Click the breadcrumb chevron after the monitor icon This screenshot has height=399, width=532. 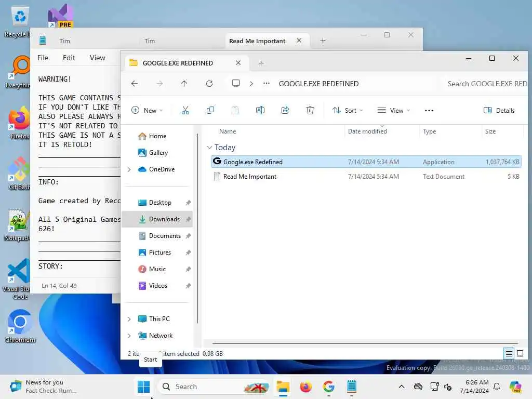point(251,84)
